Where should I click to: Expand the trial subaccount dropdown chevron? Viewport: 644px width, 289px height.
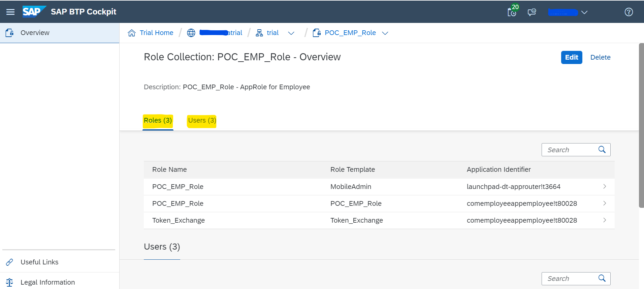pos(291,33)
